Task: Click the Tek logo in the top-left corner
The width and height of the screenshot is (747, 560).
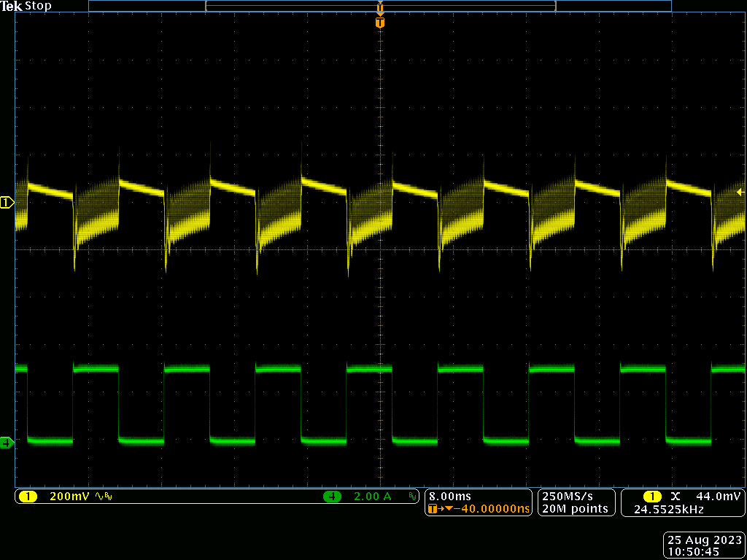Action: pyautogui.click(x=11, y=5)
